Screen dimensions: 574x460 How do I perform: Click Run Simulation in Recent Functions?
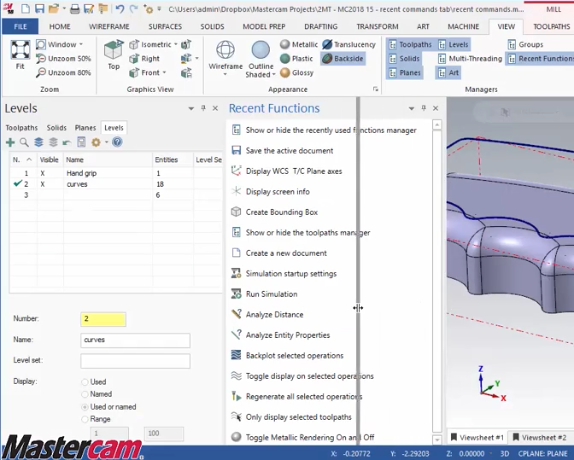coord(271,294)
